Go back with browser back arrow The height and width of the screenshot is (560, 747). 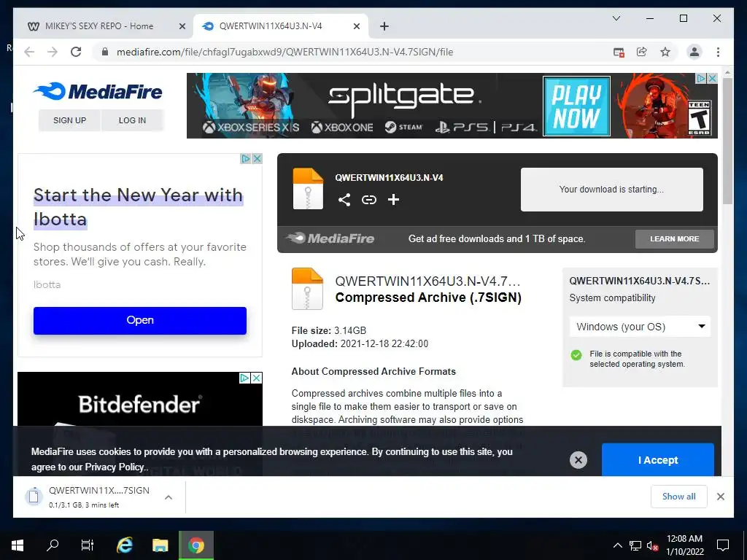point(29,52)
